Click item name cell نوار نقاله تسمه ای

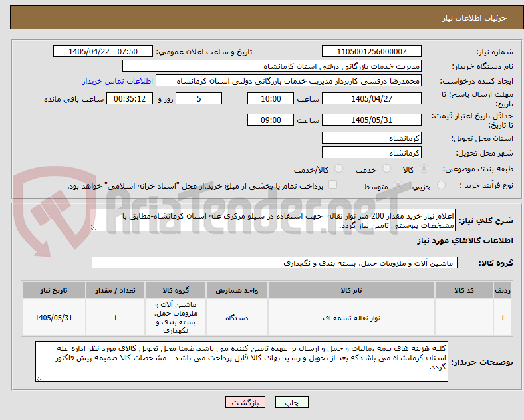coord(351,318)
